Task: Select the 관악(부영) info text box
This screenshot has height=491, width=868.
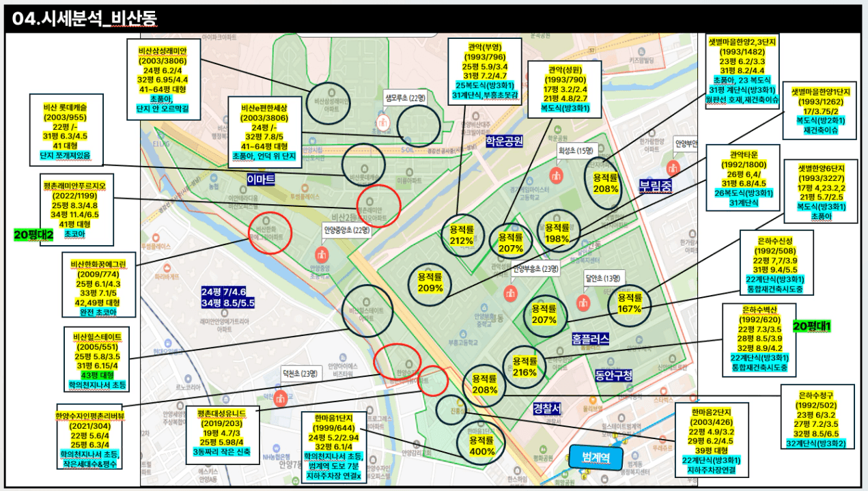Action: 484,73
